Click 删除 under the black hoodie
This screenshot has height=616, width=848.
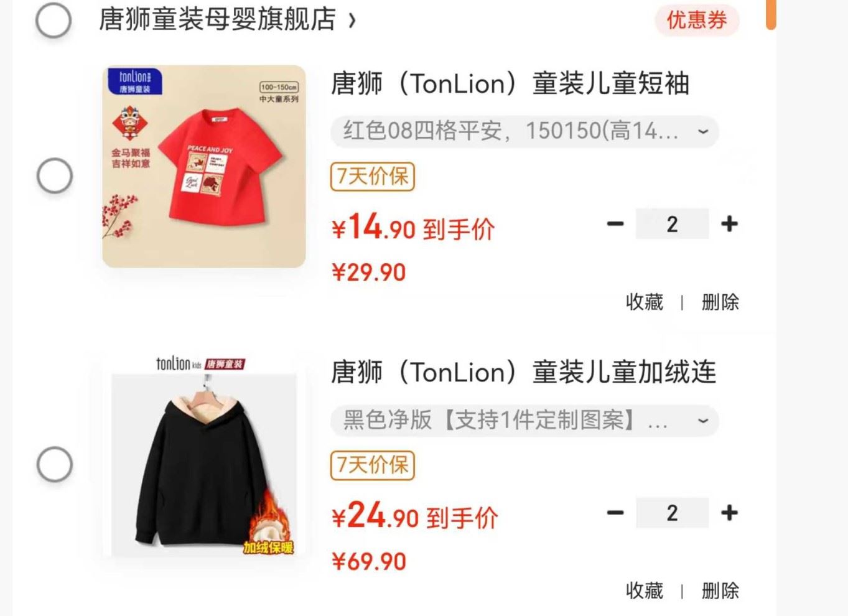[720, 590]
